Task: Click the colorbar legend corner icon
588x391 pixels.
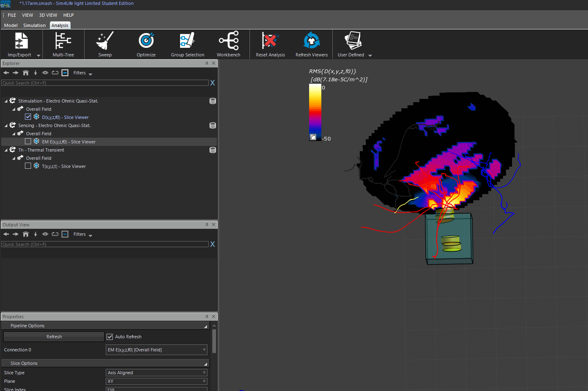Action: click(313, 137)
